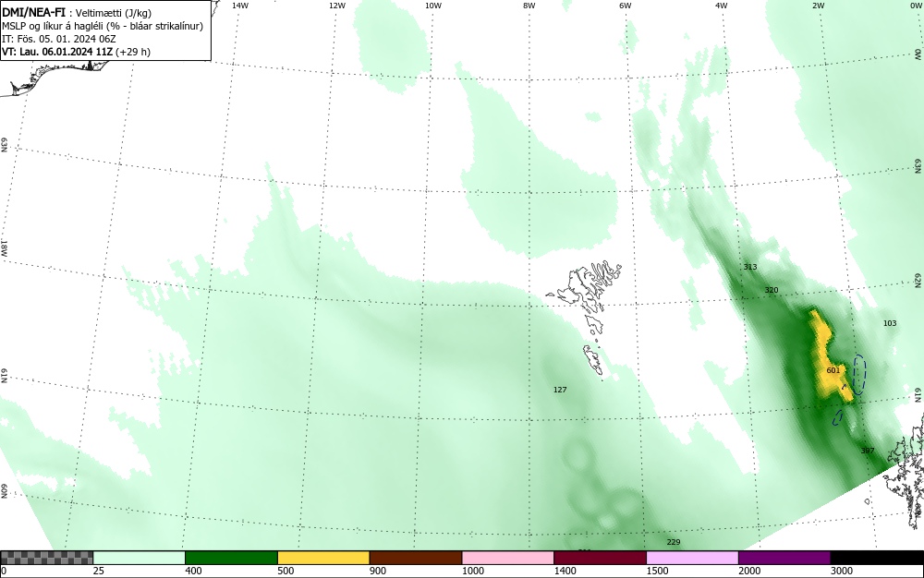This screenshot has width=924, height=578.
Task: Click the 14W longitude label
Action: point(239,6)
